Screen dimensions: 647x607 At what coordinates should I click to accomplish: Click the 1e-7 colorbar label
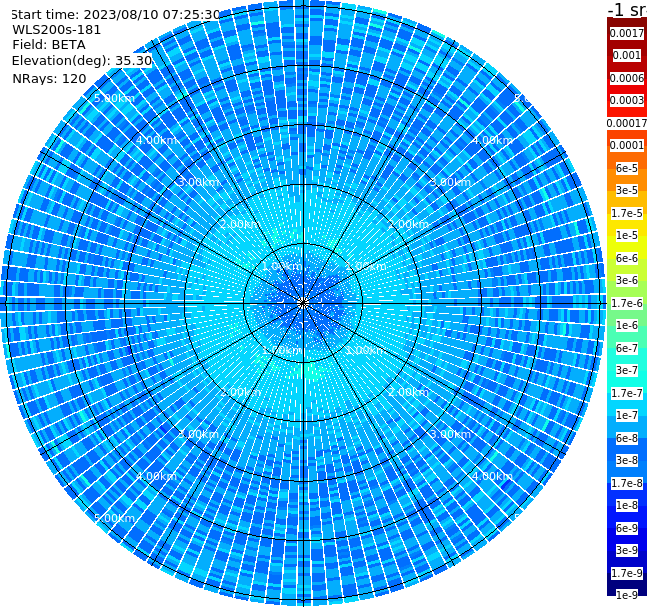pos(627,415)
